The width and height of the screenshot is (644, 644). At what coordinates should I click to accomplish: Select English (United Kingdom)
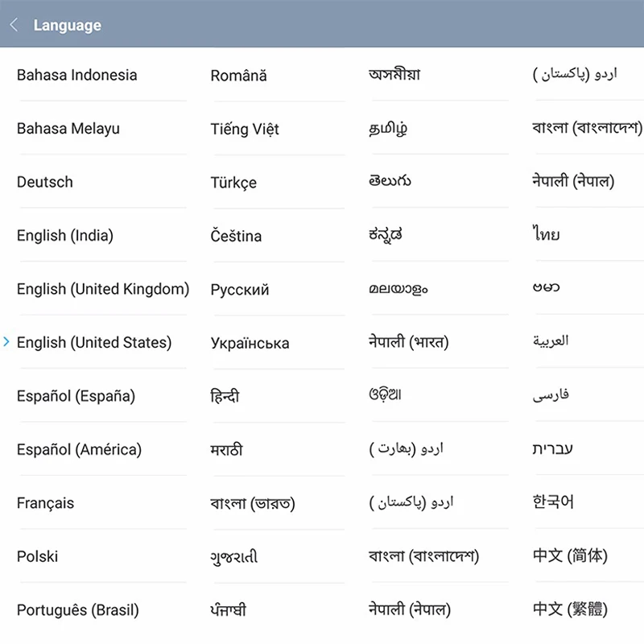point(103,289)
